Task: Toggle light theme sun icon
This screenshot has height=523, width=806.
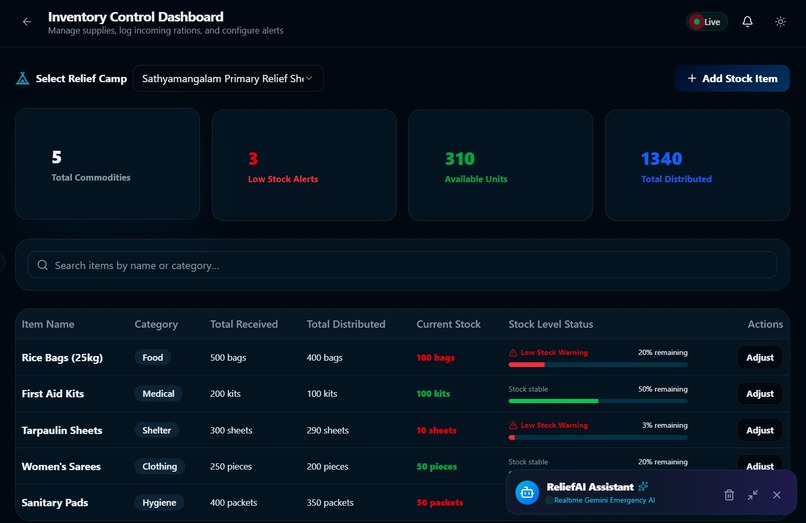Action: (780, 22)
